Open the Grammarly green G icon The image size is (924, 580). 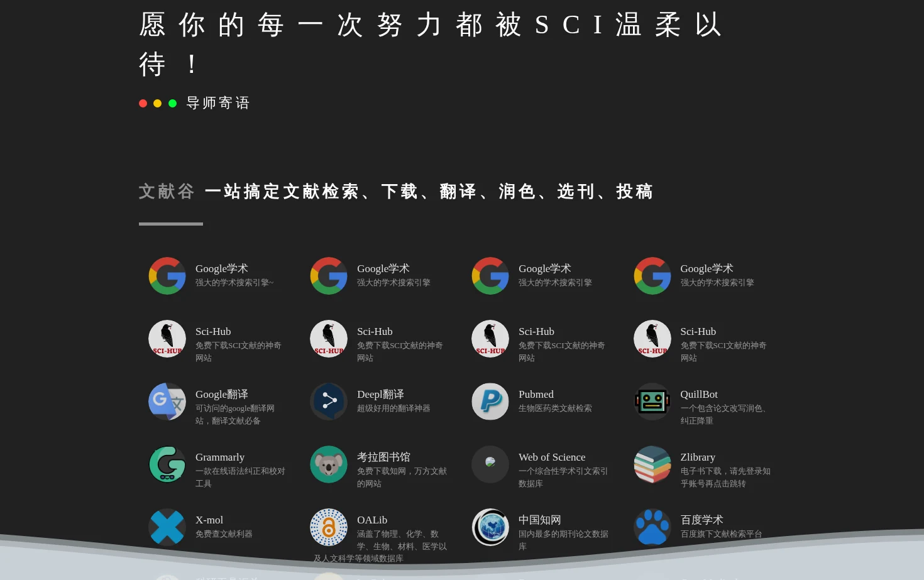point(167,464)
